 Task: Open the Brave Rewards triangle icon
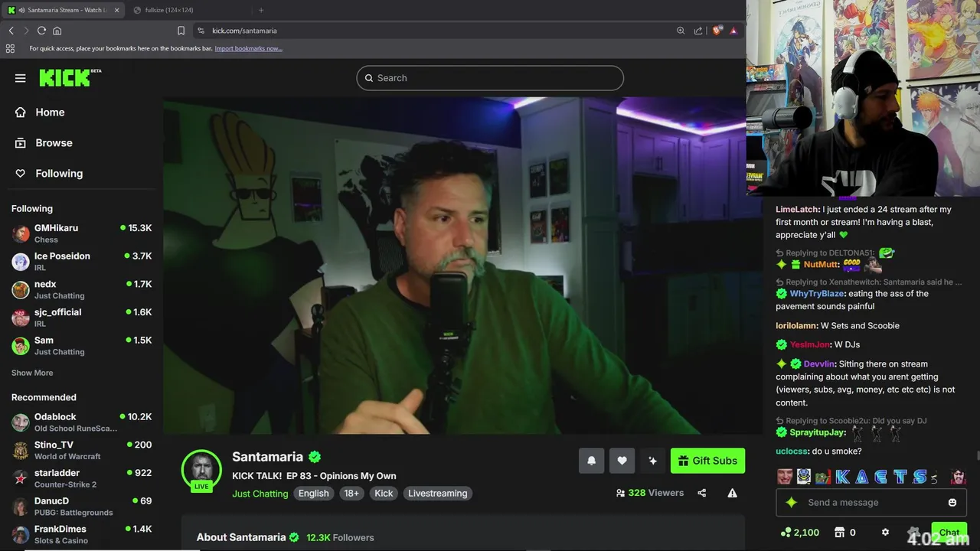[x=733, y=31]
